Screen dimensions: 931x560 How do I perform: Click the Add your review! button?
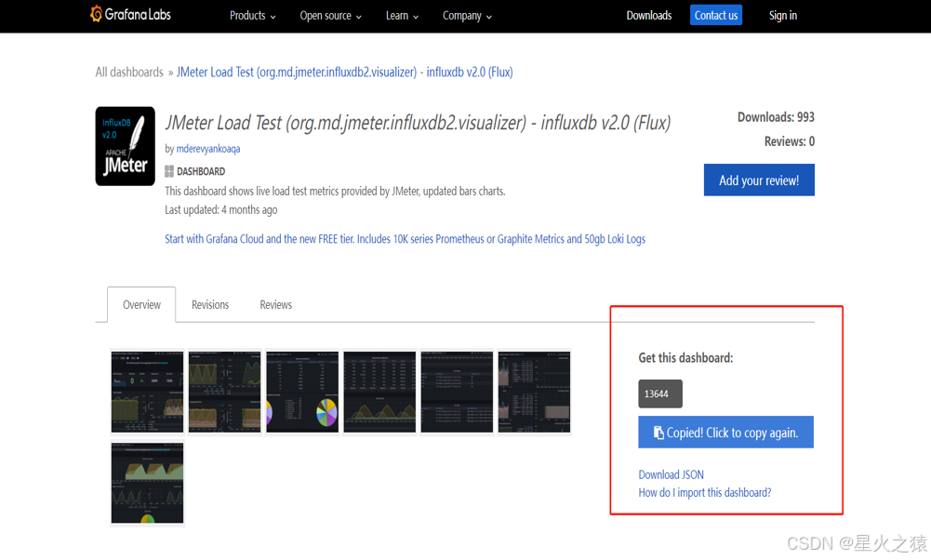[759, 180]
